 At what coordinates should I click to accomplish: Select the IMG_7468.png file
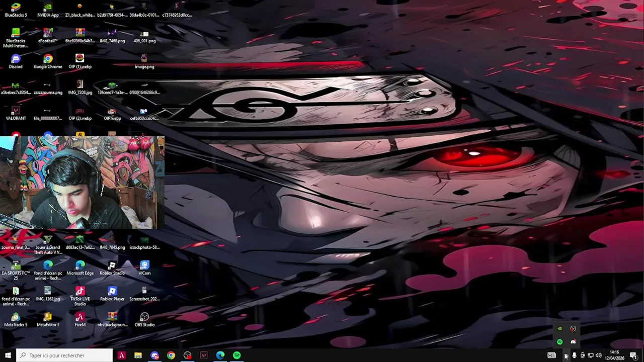point(112,36)
